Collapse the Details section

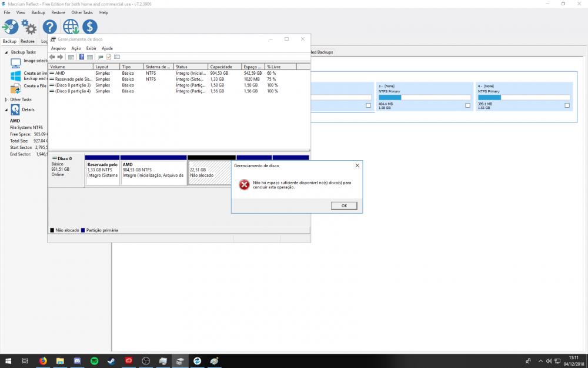(x=6, y=110)
